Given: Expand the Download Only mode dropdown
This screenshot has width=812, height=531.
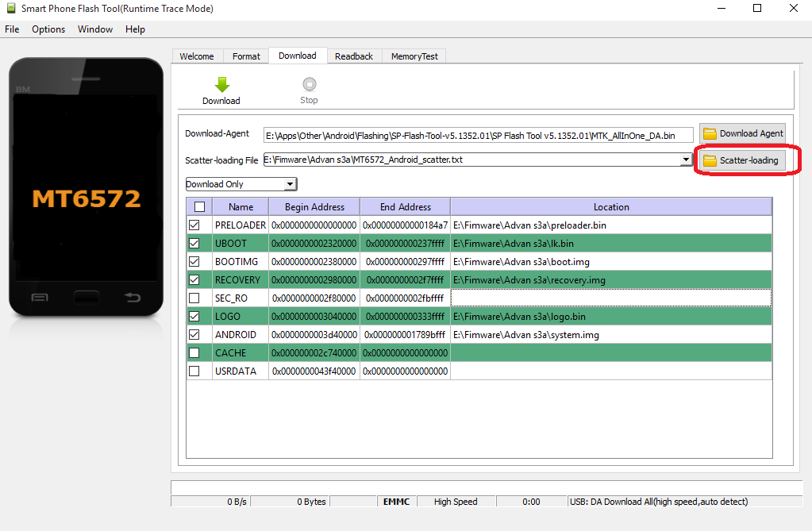Looking at the screenshot, I should pyautogui.click(x=291, y=184).
